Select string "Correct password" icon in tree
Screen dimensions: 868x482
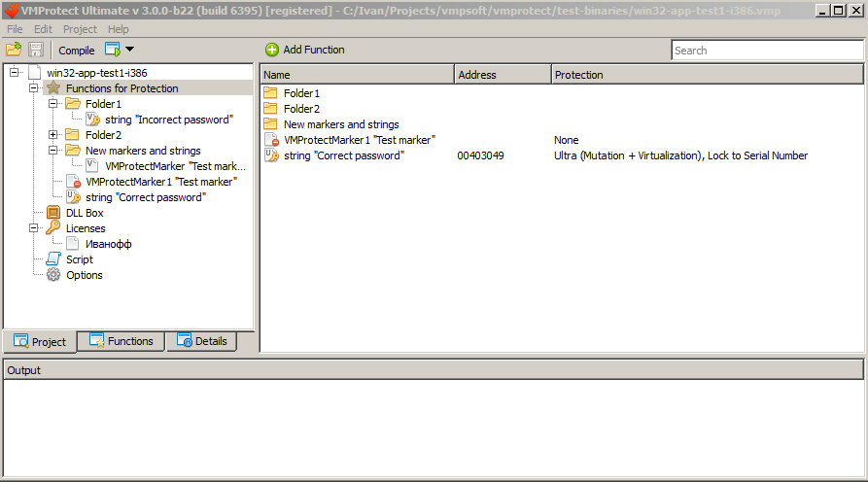(74, 197)
